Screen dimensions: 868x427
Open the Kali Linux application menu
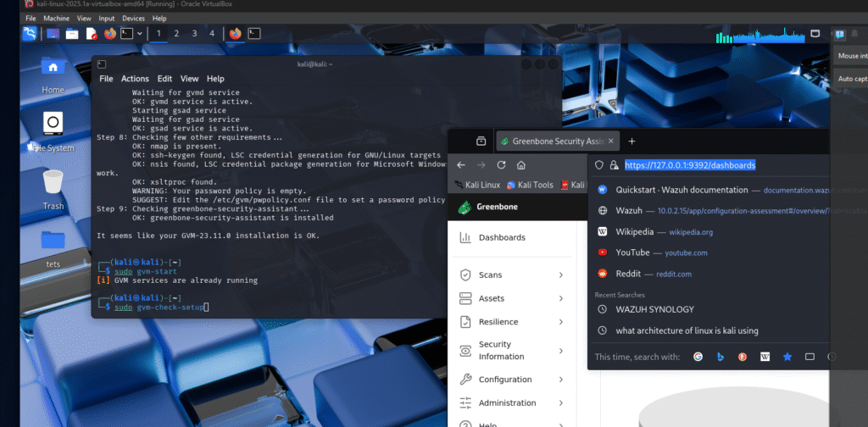(x=31, y=34)
